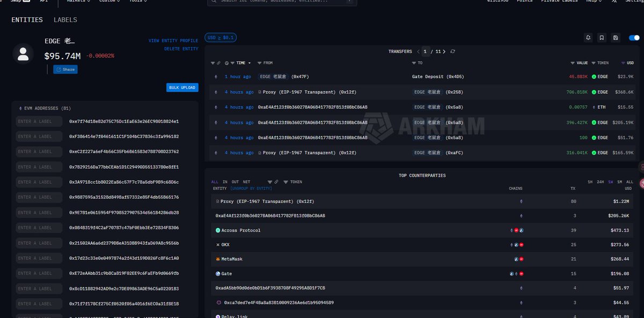Click View Entity Profile link
This screenshot has height=318, width=644.
tap(173, 41)
